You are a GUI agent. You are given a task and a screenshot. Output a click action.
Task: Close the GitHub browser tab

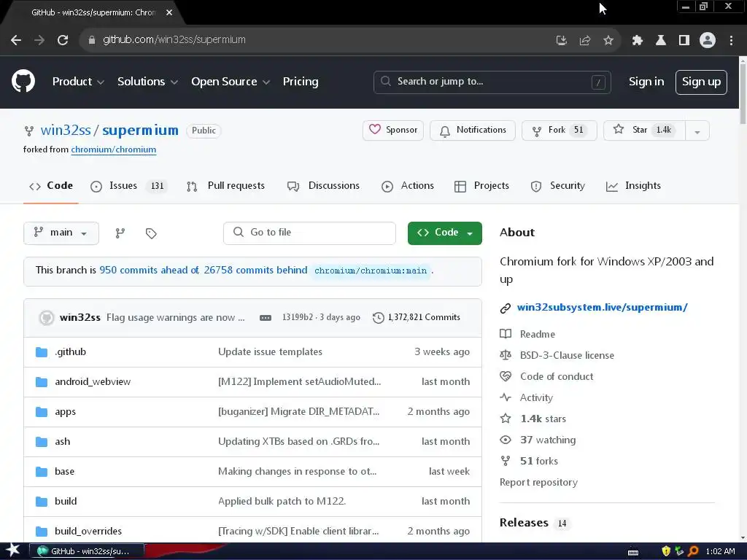169,13
